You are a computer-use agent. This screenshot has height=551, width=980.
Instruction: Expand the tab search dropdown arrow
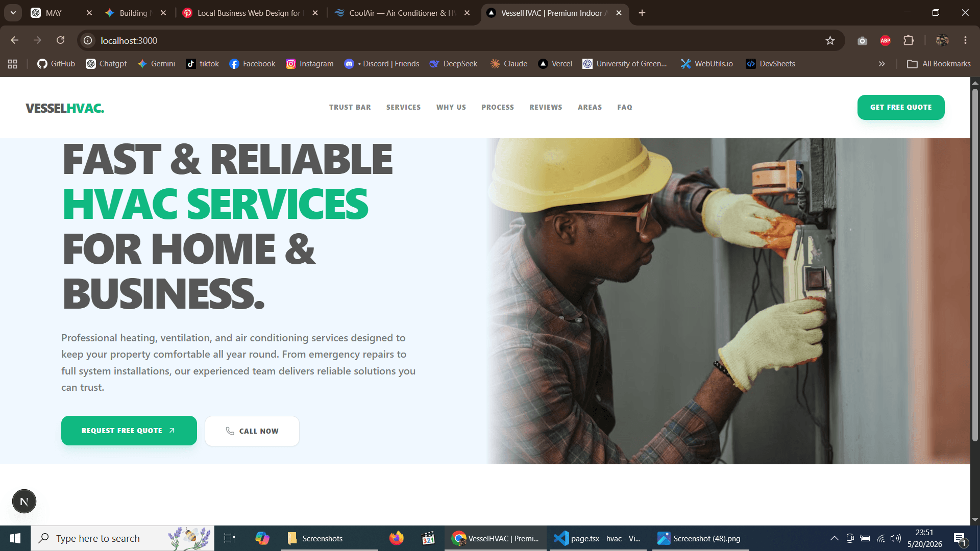click(13, 13)
